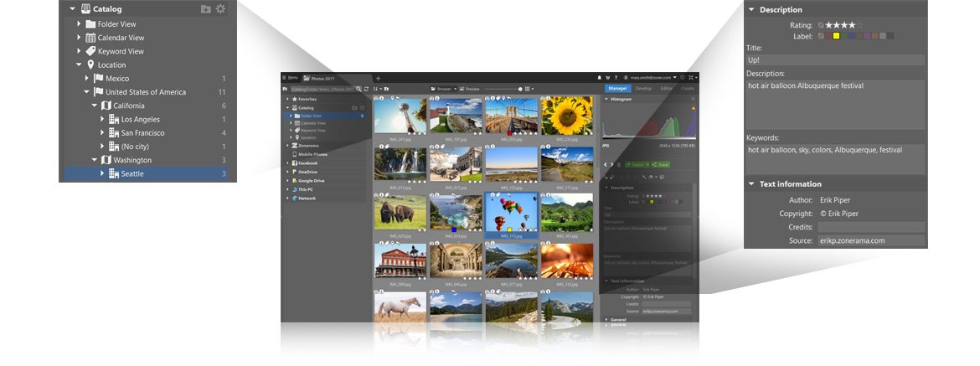The image size is (980, 366).
Task: Open the catalog settings gear in enlarged panel
Action: click(x=220, y=8)
